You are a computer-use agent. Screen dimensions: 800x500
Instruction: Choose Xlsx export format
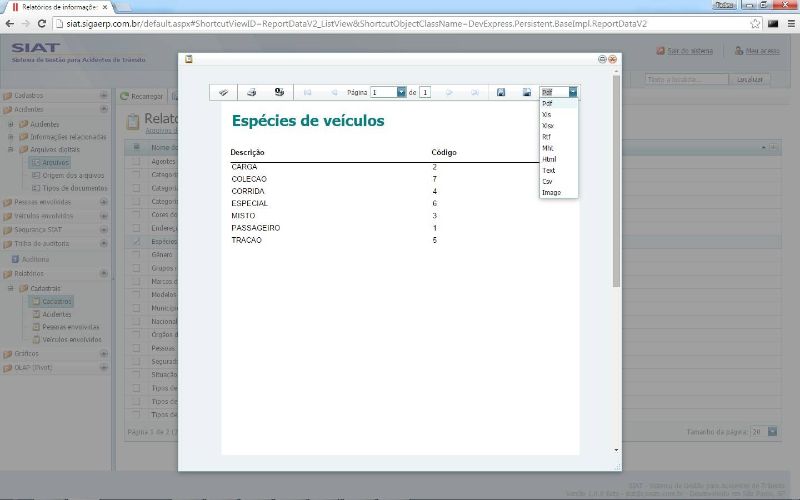[559, 126]
